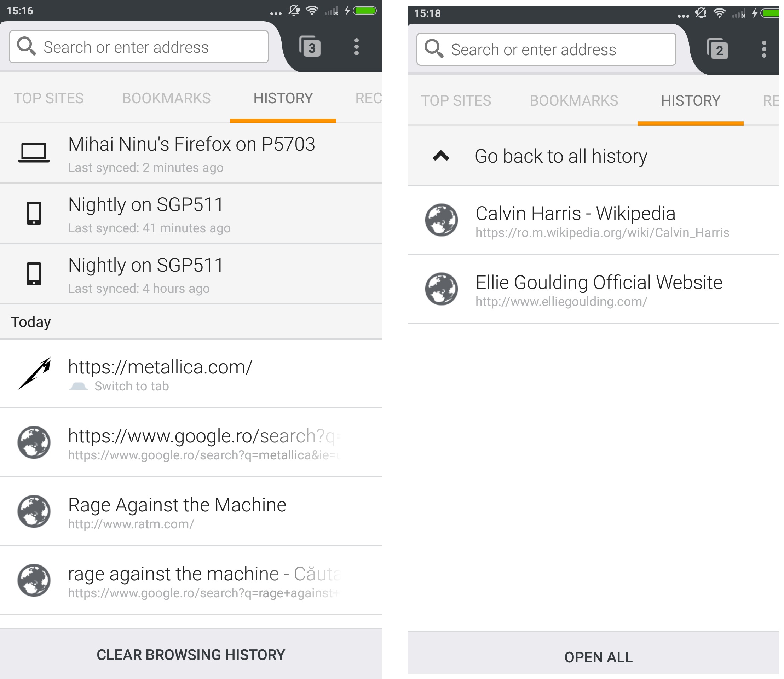Expand Nightly on SGP511 synced 41 minutes ago

[191, 213]
